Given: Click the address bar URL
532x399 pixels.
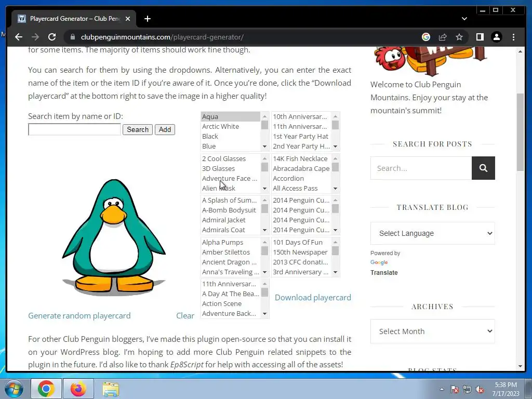Looking at the screenshot, I should pyautogui.click(x=162, y=37).
